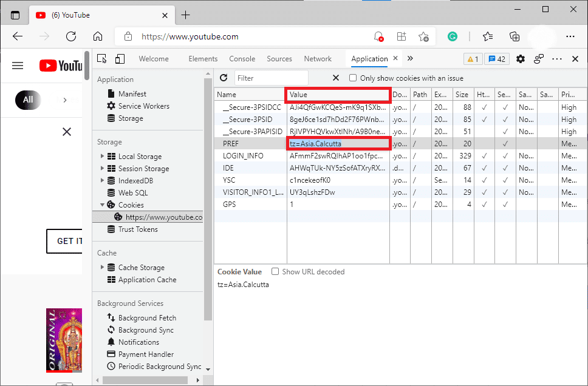The height and width of the screenshot is (386, 588).
Task: Reload the YouTube page
Action: point(71,36)
